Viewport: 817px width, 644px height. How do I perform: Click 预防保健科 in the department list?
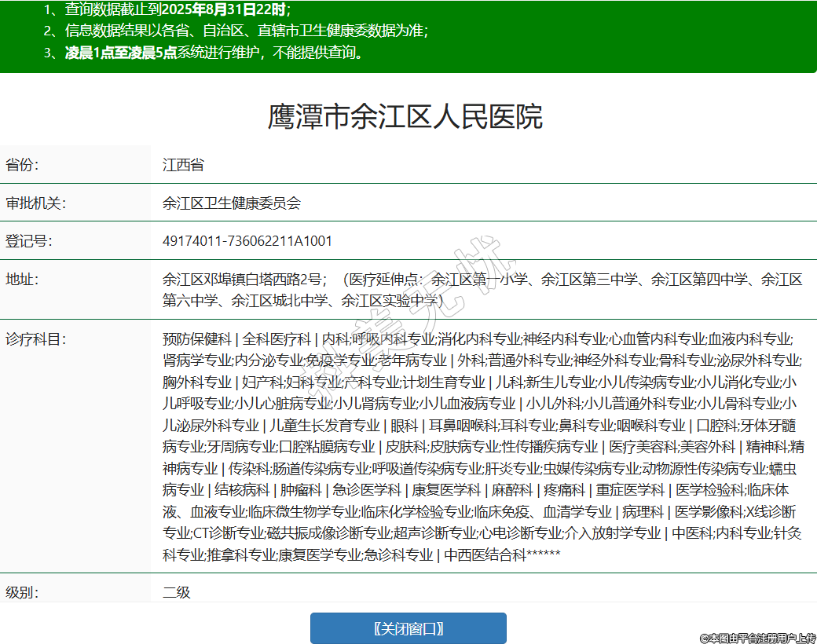click(197, 339)
